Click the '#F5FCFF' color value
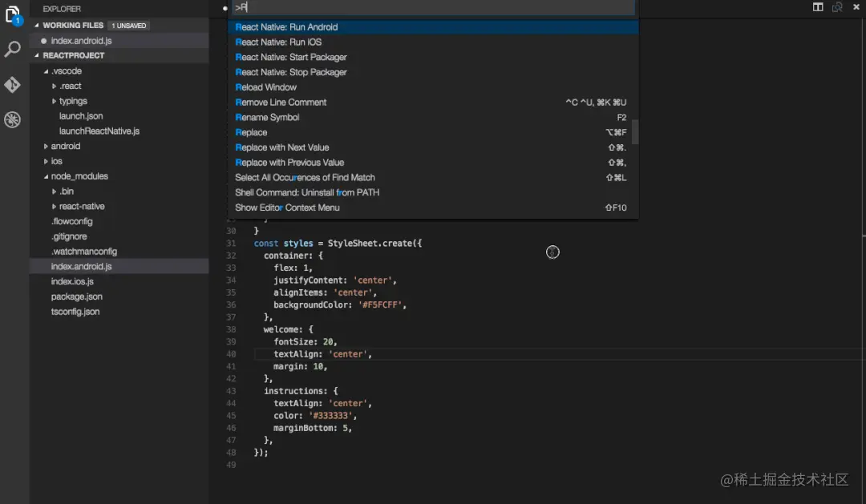 pos(380,305)
